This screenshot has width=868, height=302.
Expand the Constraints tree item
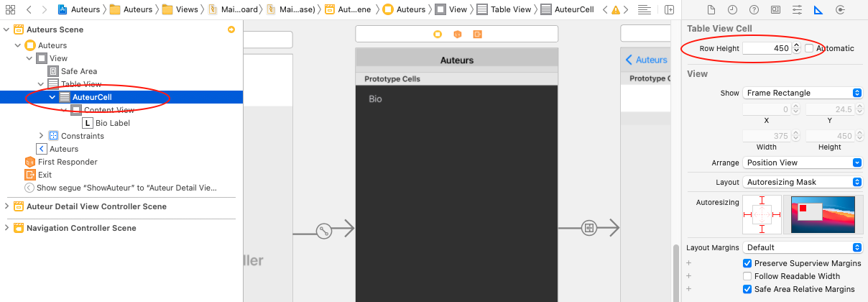coord(41,136)
